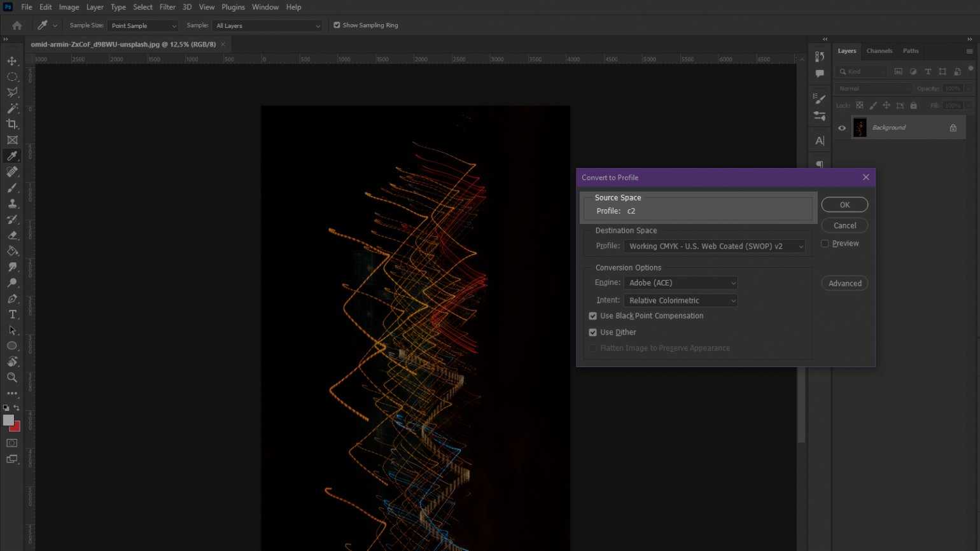Click the Advanced button

(x=844, y=284)
